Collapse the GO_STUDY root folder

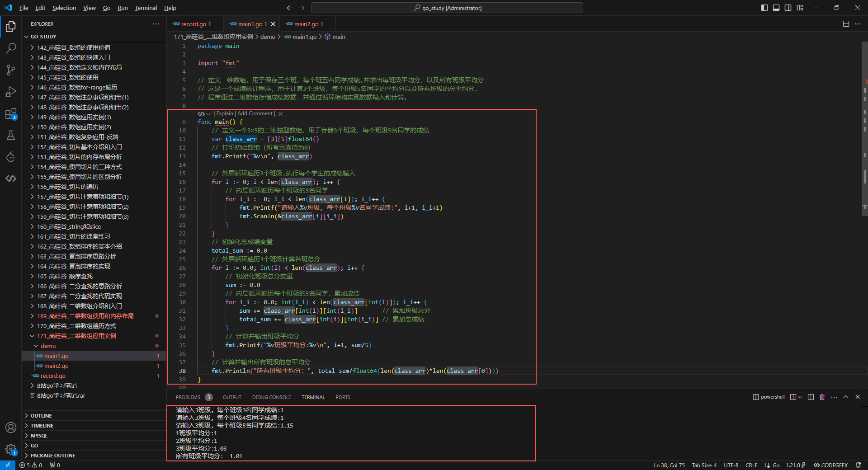click(94, 37)
